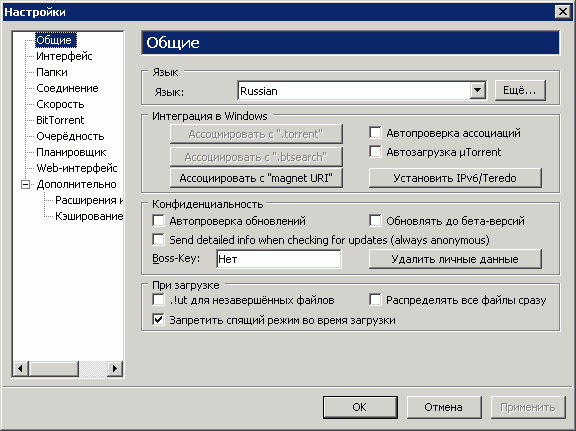Click Установить IPv6/Teredo button
Image resolution: width=576 pixels, height=431 pixels.
coord(455,178)
